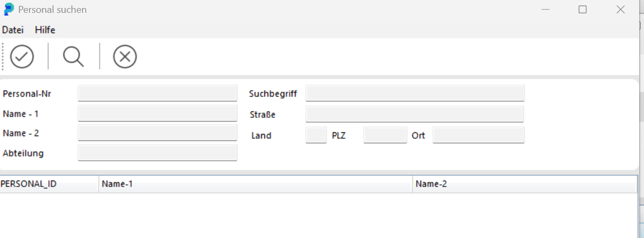This screenshot has width=644, height=238.
Task: Click the magnifying glass search icon
Action: click(x=73, y=56)
